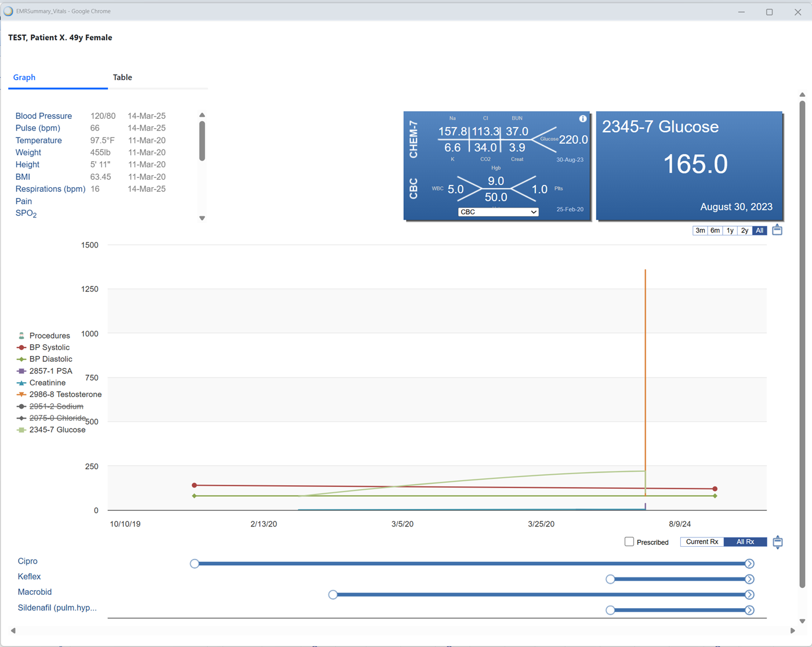
Task: Toggle the 2345-7 Glucose series in the legend
Action: (57, 430)
